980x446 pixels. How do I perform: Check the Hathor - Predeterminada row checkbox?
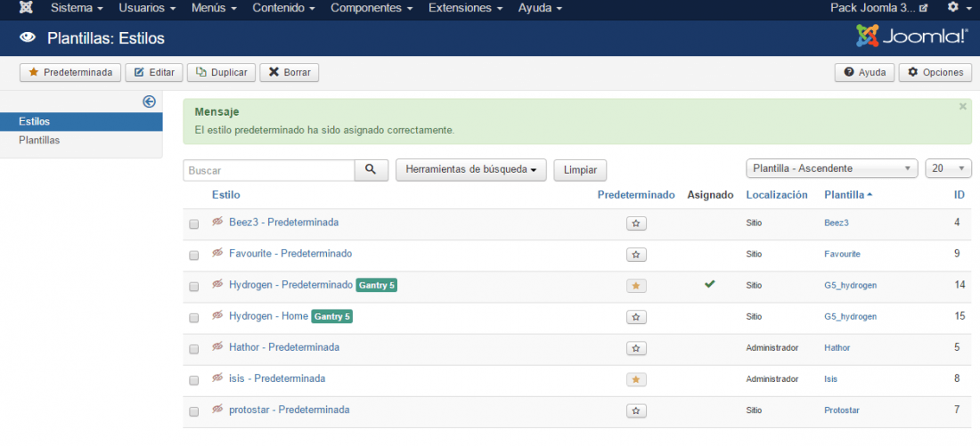tap(193, 349)
